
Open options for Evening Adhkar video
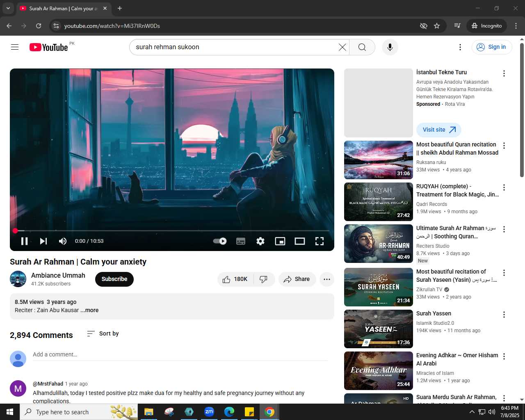point(504,356)
